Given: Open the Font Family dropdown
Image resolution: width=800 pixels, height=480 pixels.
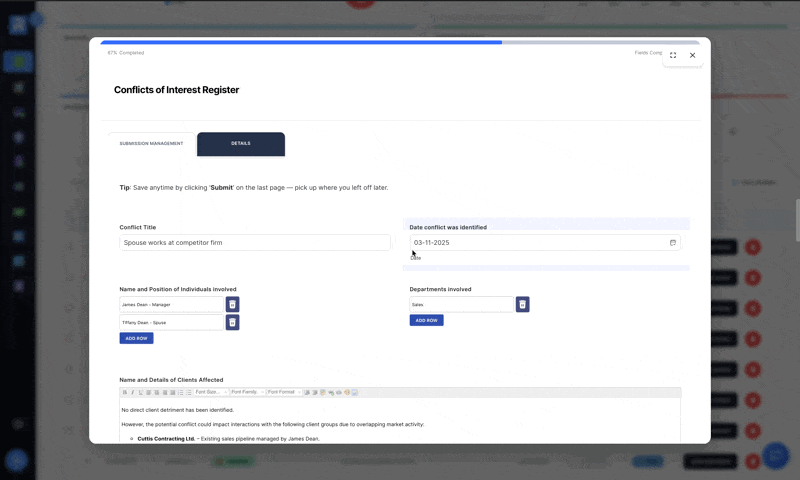Looking at the screenshot, I should [247, 392].
